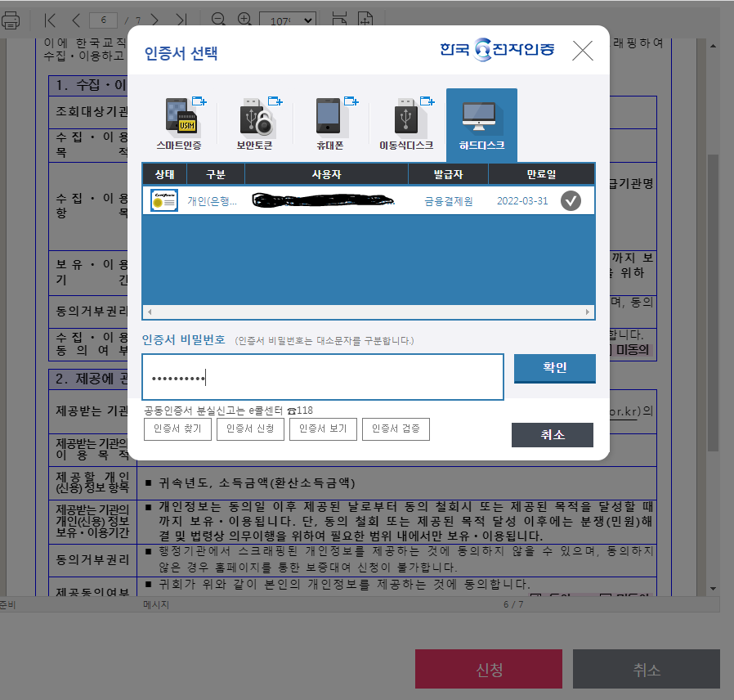
Task: Sort by the 구분 column header
Action: pyautogui.click(x=216, y=174)
